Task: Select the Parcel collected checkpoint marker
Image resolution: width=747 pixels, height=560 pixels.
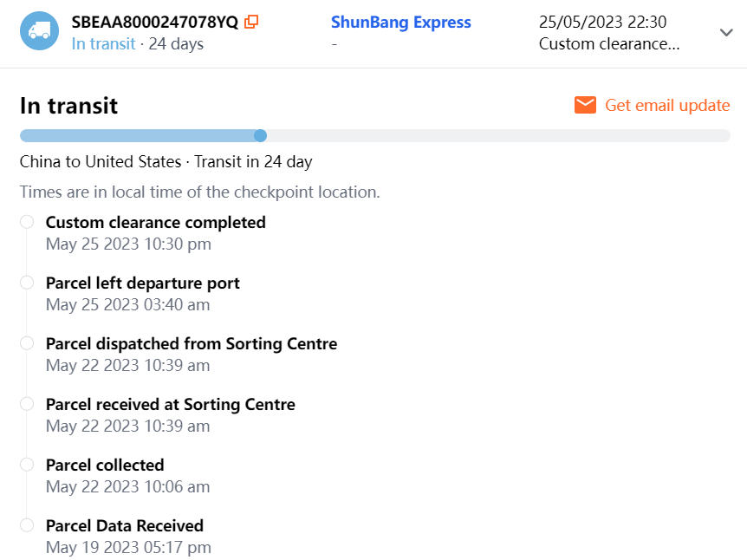Action: [x=27, y=465]
